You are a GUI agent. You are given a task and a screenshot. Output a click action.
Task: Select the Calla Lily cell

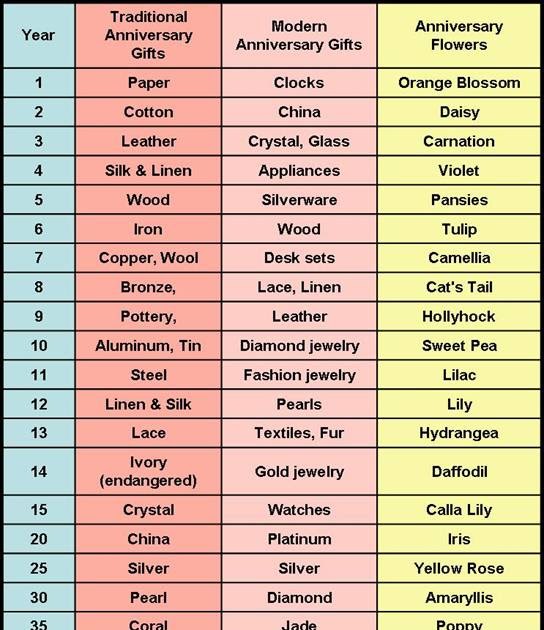click(x=459, y=510)
